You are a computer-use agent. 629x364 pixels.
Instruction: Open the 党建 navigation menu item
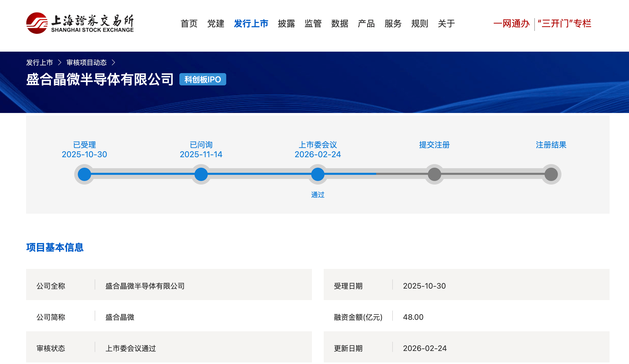(216, 24)
